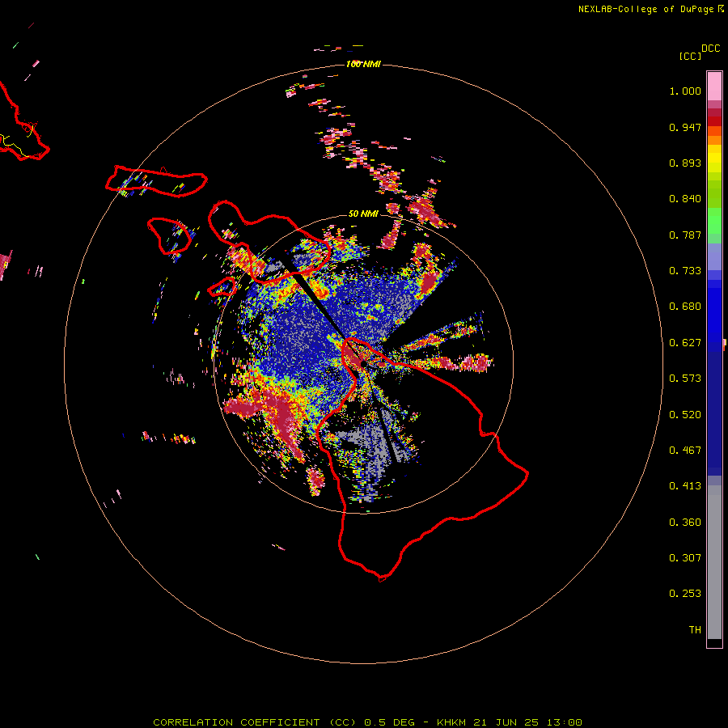The image size is (728, 728).
Task: Click the 0.733 colorbar value
Action: [685, 271]
